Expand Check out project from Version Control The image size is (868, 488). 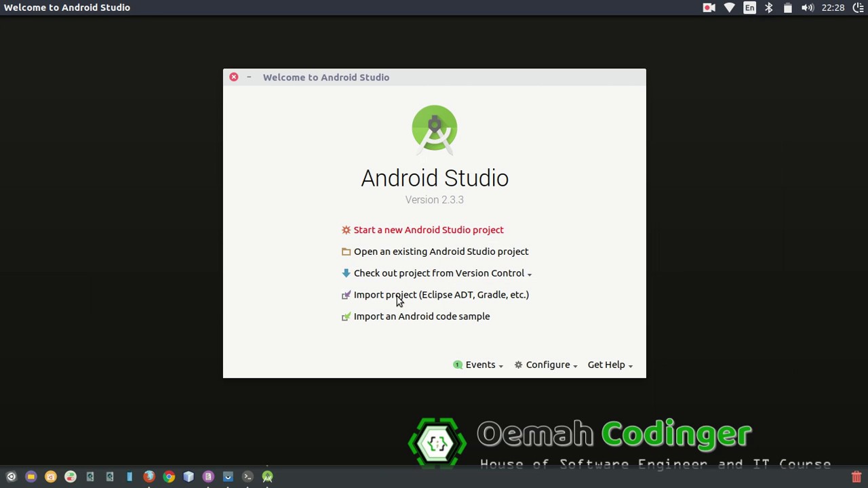[437, 273]
